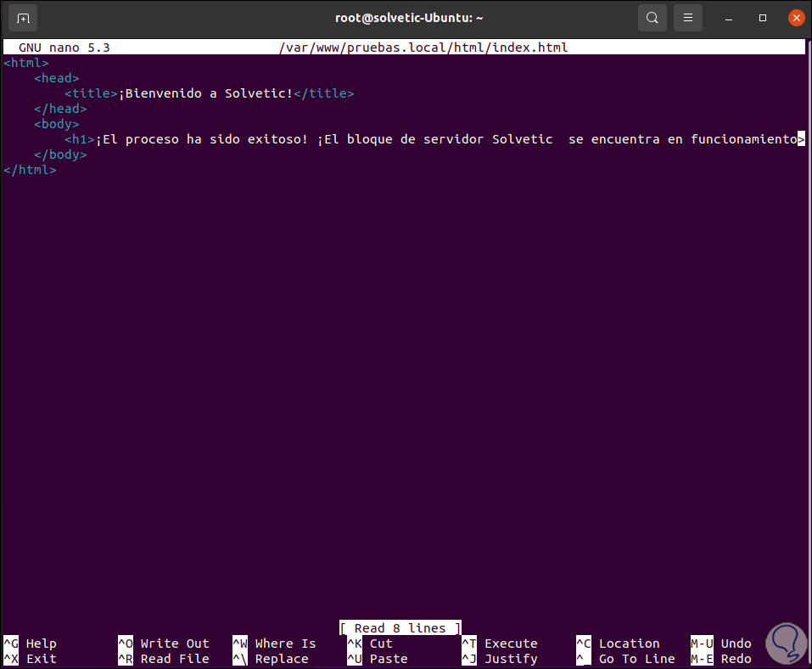Open the hamburger menu button

[x=688, y=18]
